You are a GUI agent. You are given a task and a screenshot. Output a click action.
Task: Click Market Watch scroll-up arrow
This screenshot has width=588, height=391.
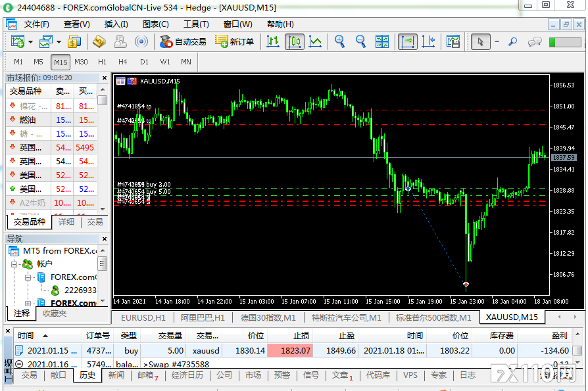click(103, 89)
